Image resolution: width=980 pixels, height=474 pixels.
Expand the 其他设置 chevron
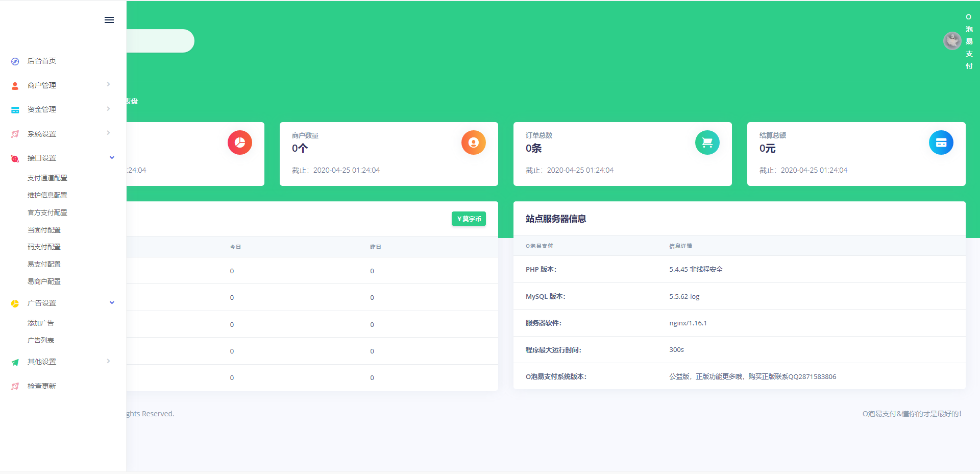point(108,361)
